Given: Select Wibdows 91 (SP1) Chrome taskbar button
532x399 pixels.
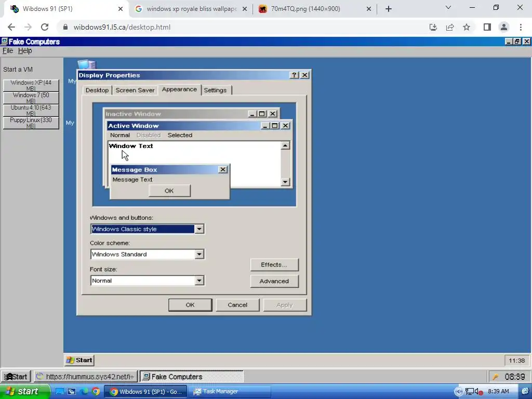Looking at the screenshot, I should coord(146,392).
